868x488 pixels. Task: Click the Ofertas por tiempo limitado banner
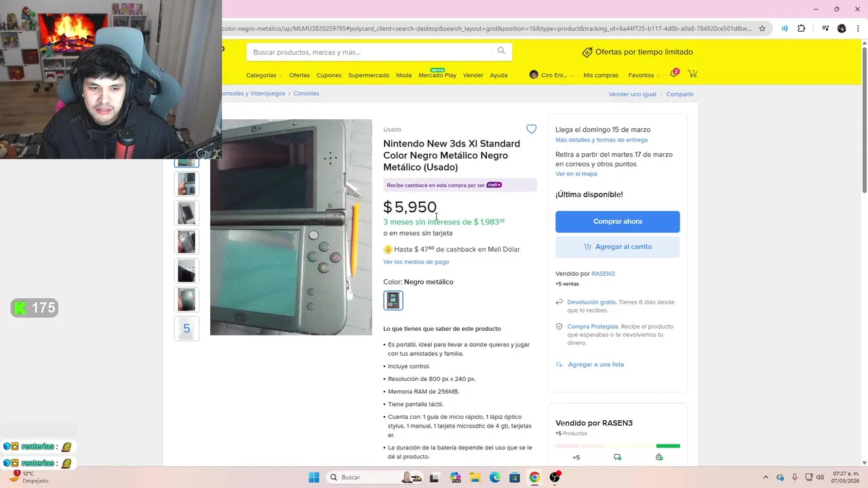pos(637,52)
